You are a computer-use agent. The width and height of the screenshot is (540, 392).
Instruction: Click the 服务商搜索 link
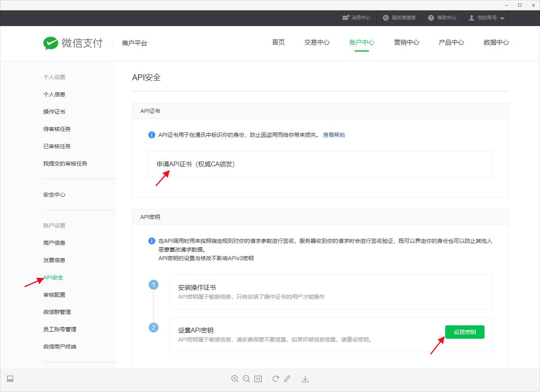click(x=404, y=18)
